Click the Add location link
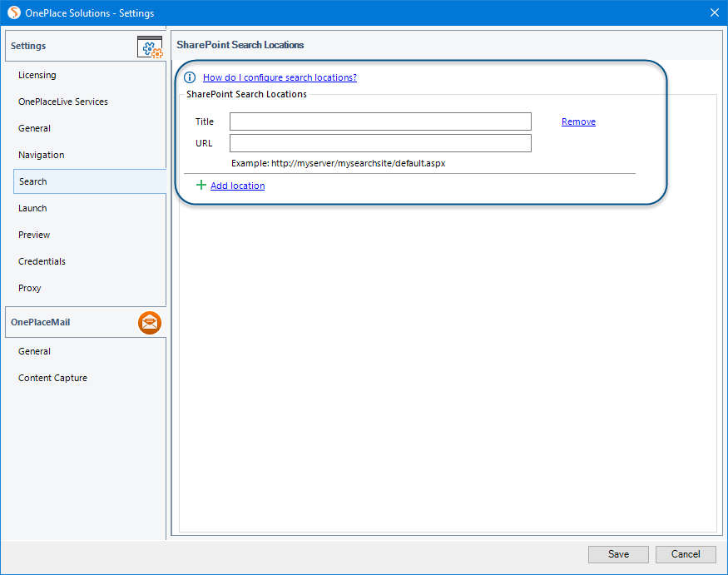The height and width of the screenshot is (575, 728). (x=238, y=186)
